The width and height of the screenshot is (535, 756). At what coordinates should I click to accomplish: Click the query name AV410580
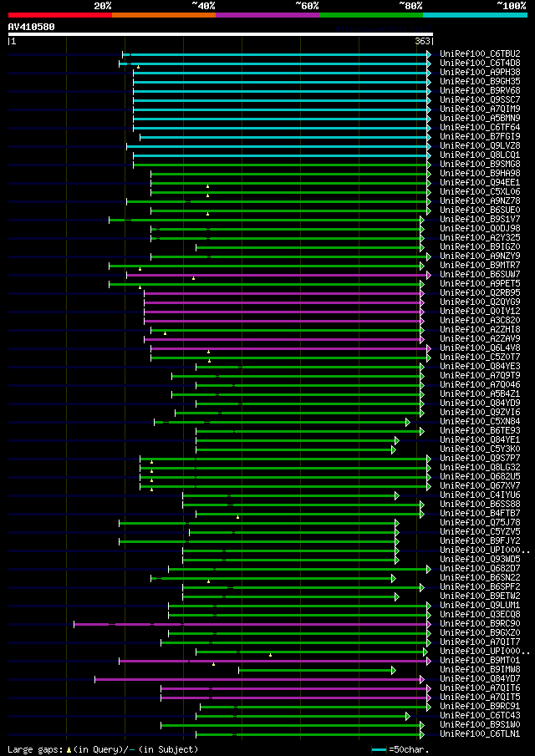point(32,27)
